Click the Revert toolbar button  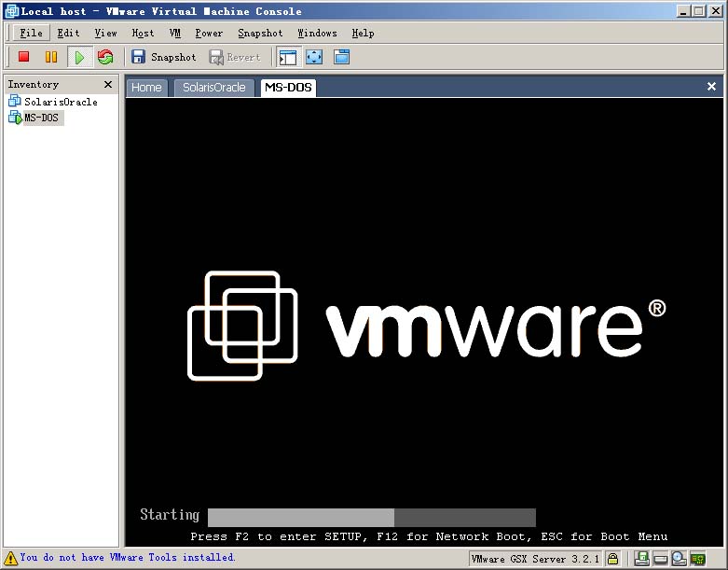point(235,57)
